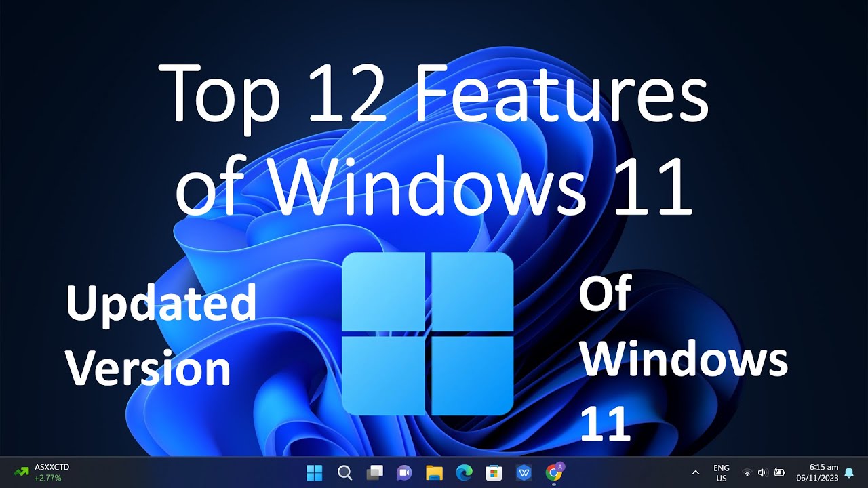This screenshot has height=488, width=868.
Task: Open the ASXXCTD stock widget
Action: click(42, 472)
